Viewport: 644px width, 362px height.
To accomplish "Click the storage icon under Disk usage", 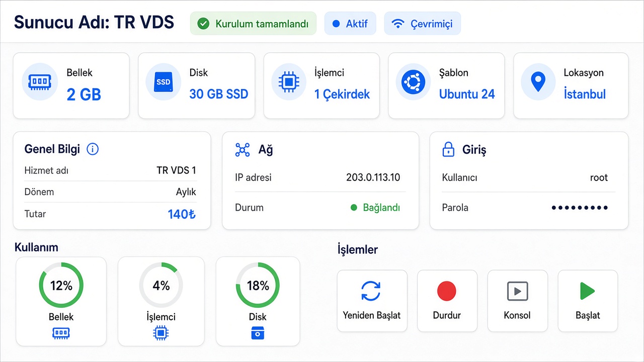I will point(258,333).
